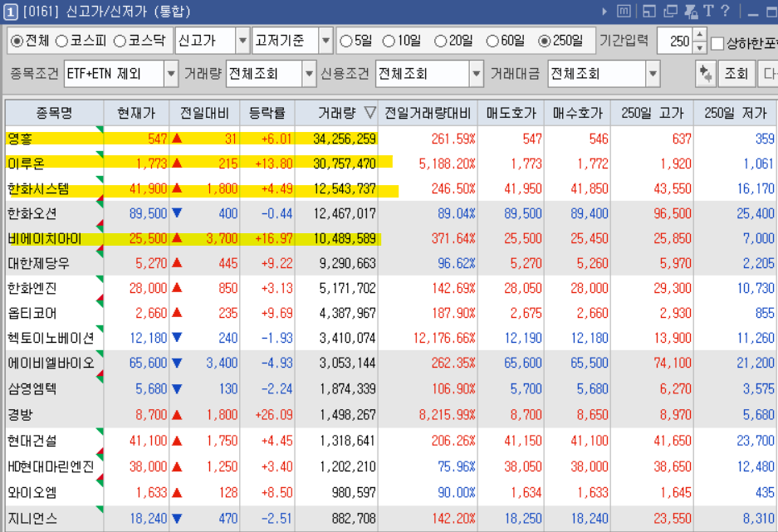Screen dimensions: 778x532
Task: Select the 헥토이노베이션 stock row name
Action: pyautogui.click(x=51, y=338)
